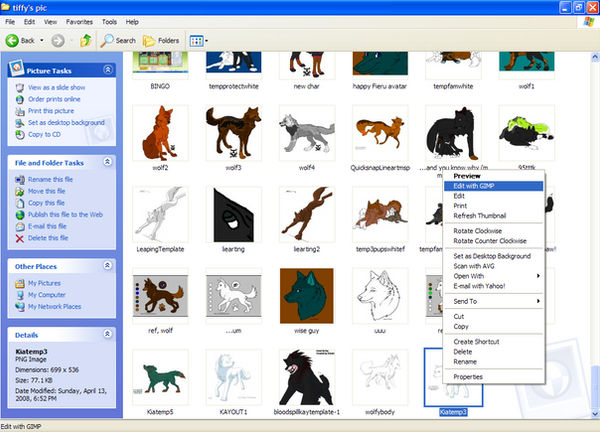Open the Edit menu in menu bar
Image resolution: width=600 pixels, height=432 pixels.
tap(29, 22)
